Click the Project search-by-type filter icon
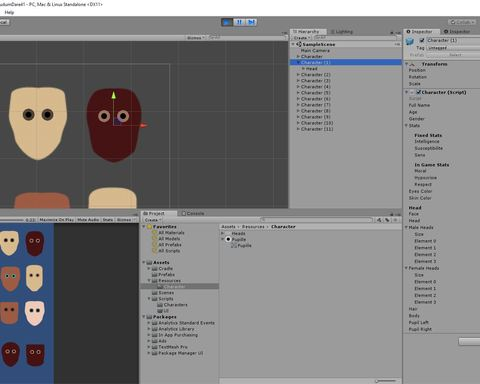Viewport: 480px width, 384px height. (x=379, y=220)
